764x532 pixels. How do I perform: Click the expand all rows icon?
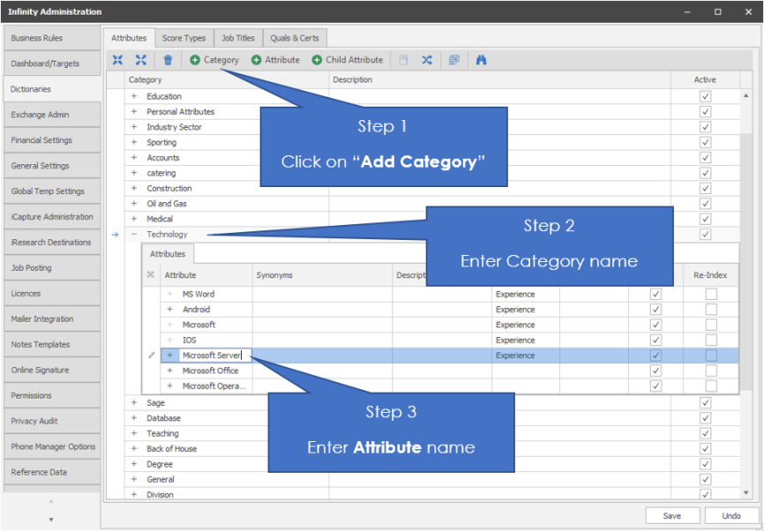pos(141,60)
